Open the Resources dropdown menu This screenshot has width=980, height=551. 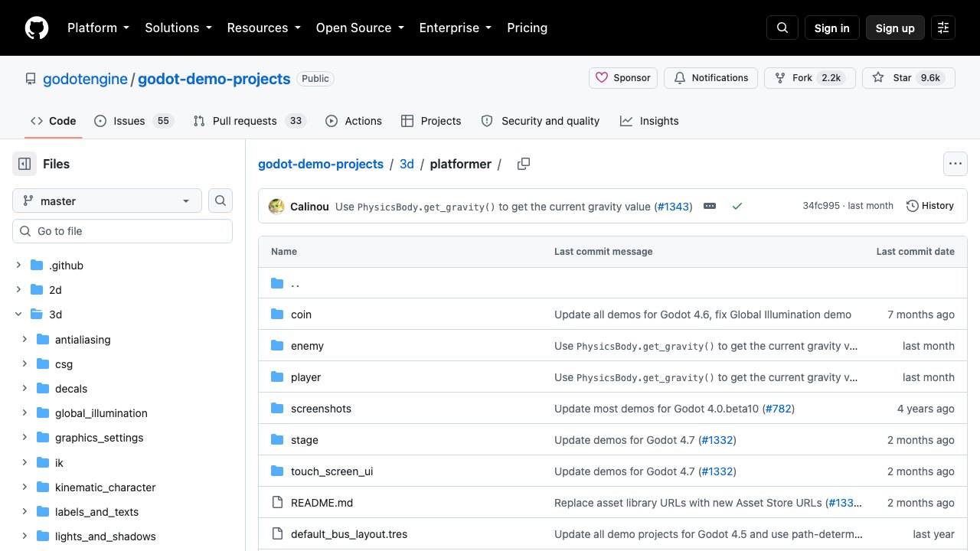263,28
